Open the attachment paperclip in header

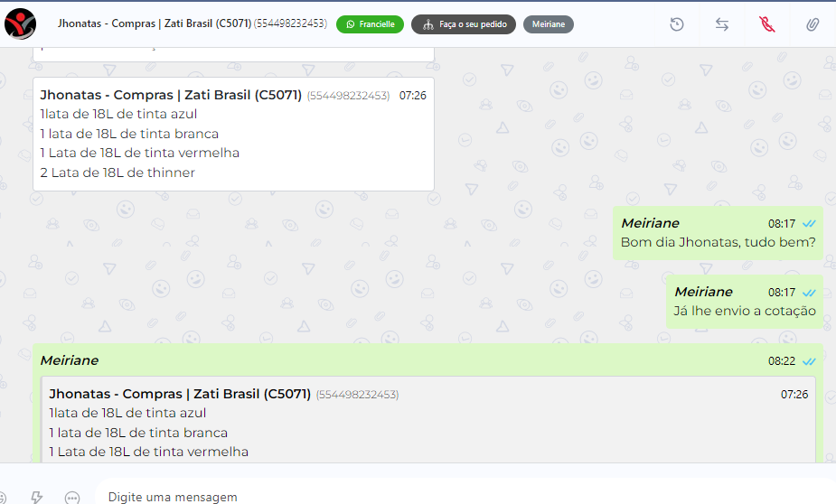click(x=812, y=24)
